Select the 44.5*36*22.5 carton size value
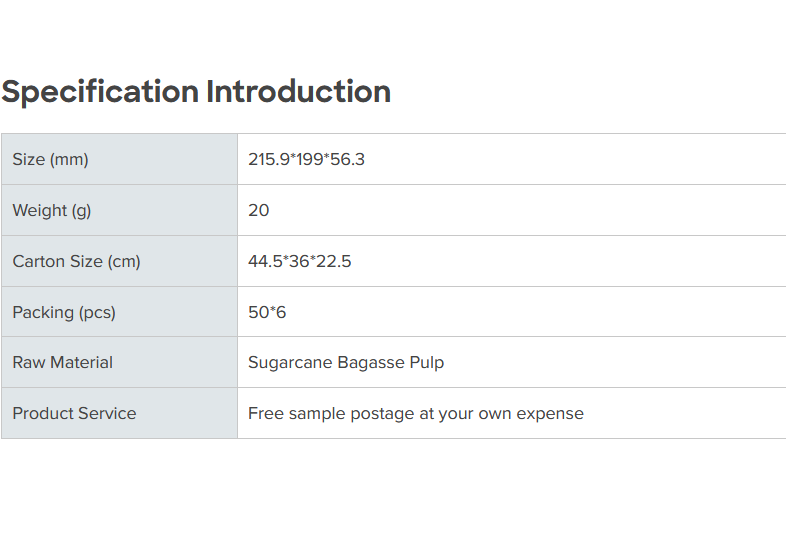This screenshot has width=786, height=549. [x=300, y=262]
